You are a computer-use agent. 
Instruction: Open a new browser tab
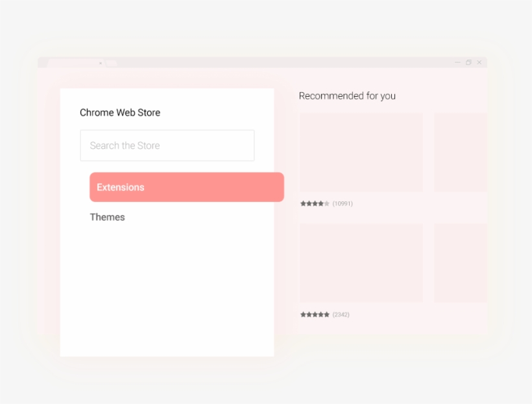click(x=111, y=63)
